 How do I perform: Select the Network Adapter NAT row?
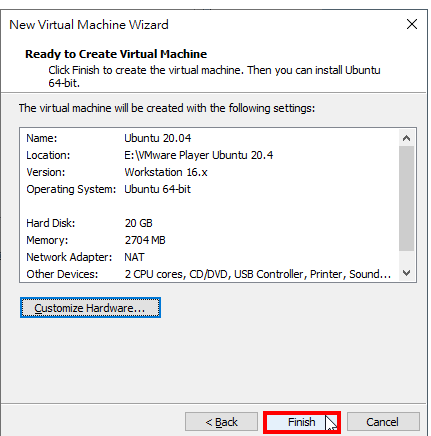[x=209, y=257]
